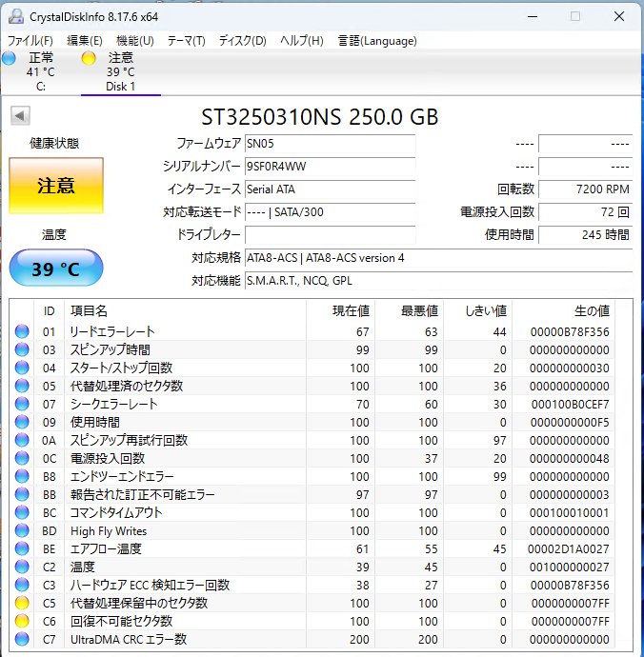This screenshot has height=657, width=644.
Task: Click the 最悪値 column header
Action: click(410, 311)
